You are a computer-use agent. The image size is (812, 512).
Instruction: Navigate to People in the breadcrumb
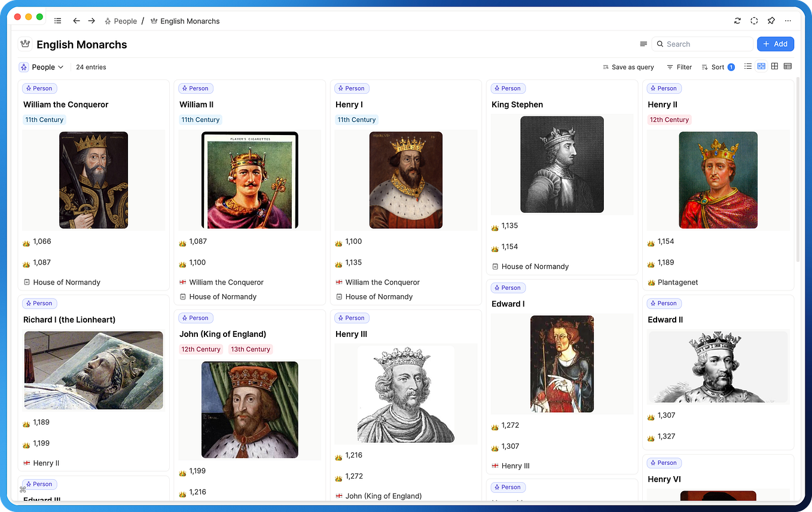[125, 20]
